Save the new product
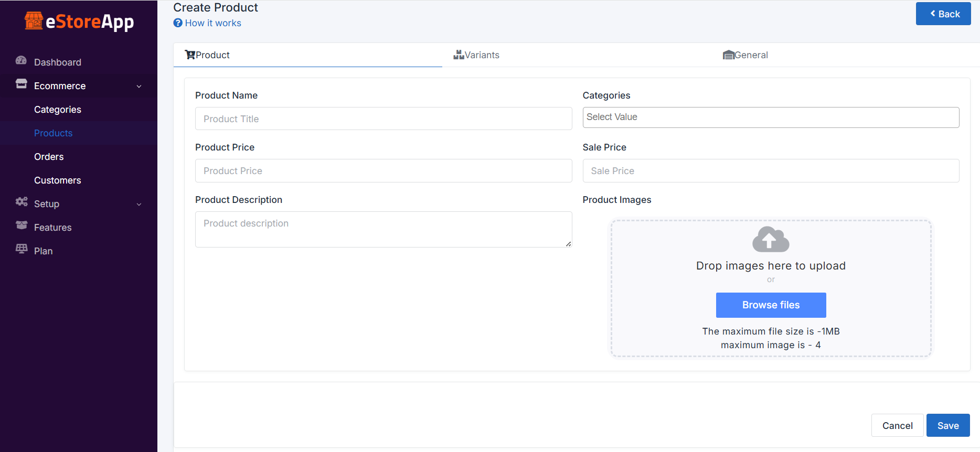Image resolution: width=980 pixels, height=452 pixels. point(948,425)
